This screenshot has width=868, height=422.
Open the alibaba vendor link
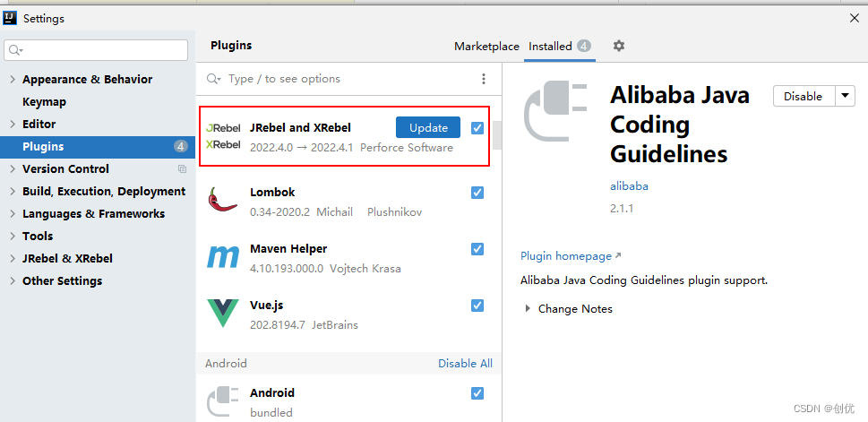(x=629, y=186)
